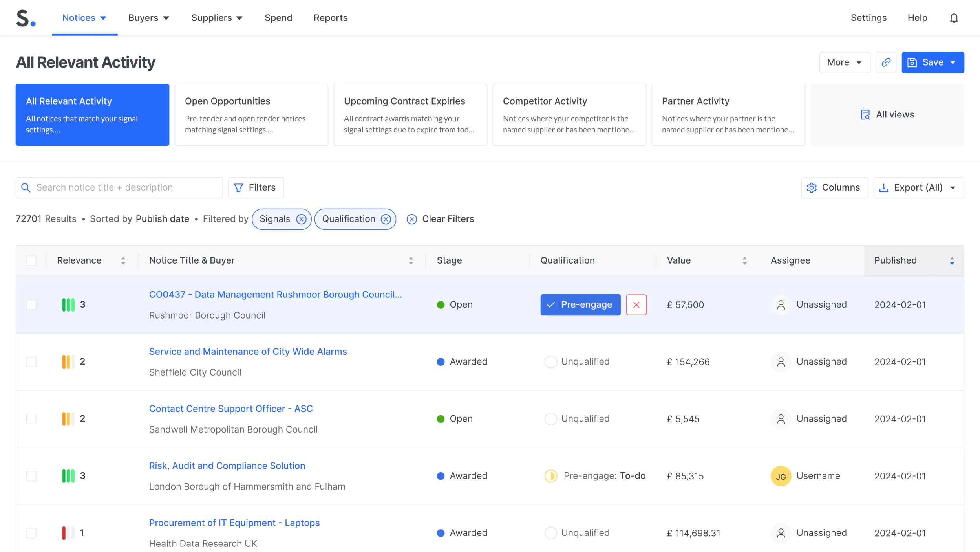Click the notification bell icon
The width and height of the screenshot is (980, 552).
point(954,18)
